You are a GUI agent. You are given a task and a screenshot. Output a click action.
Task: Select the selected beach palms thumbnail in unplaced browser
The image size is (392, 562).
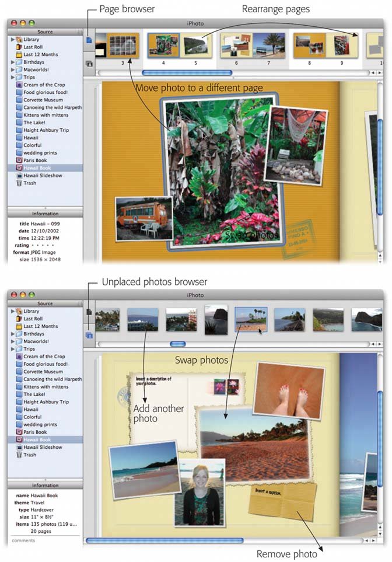[x=251, y=319]
